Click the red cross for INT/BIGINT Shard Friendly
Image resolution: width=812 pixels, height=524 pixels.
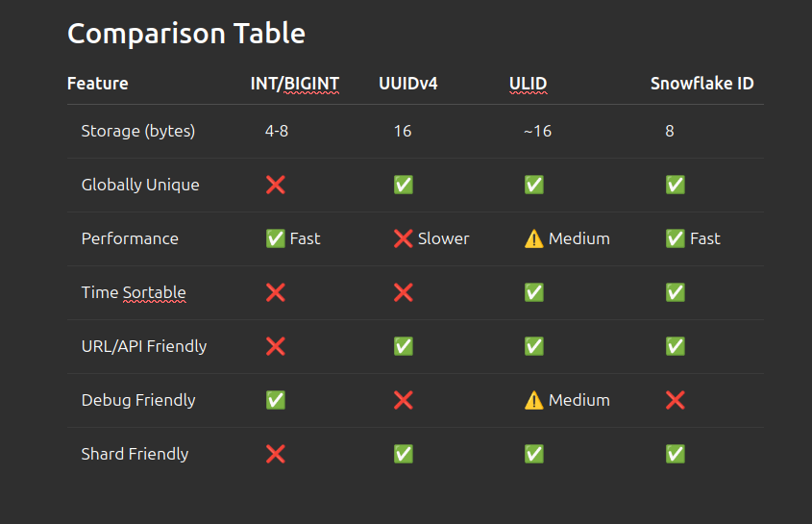pos(275,454)
